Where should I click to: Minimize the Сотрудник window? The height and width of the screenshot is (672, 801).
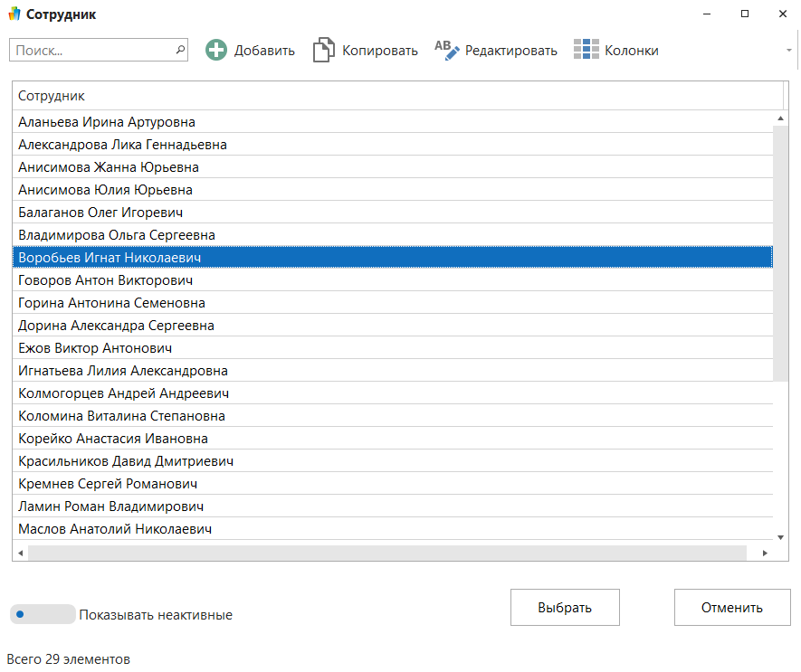click(703, 14)
